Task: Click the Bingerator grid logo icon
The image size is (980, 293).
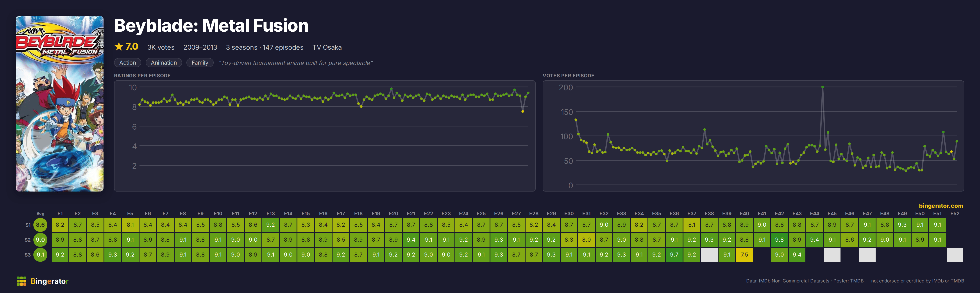Action: [21, 281]
